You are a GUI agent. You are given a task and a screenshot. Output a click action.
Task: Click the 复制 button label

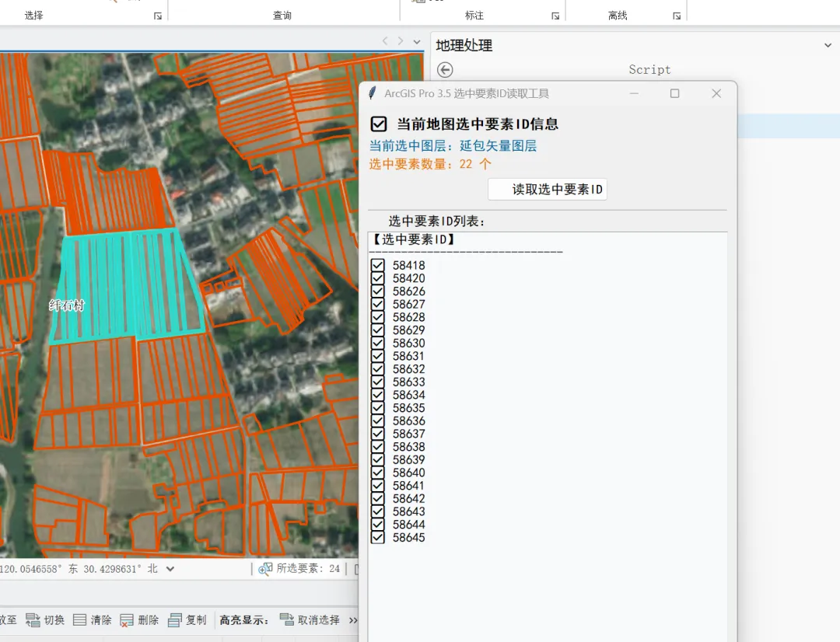click(196, 620)
